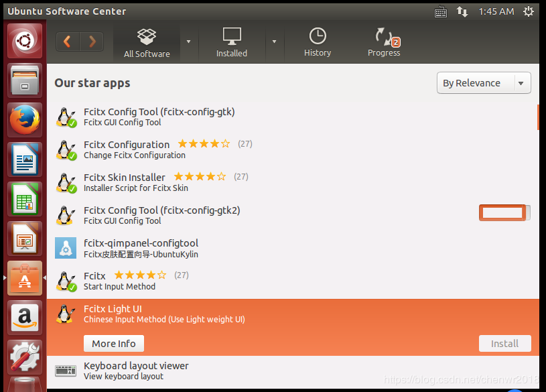
Task: Click the Change Fcitx Configuration description
Action: pos(135,155)
